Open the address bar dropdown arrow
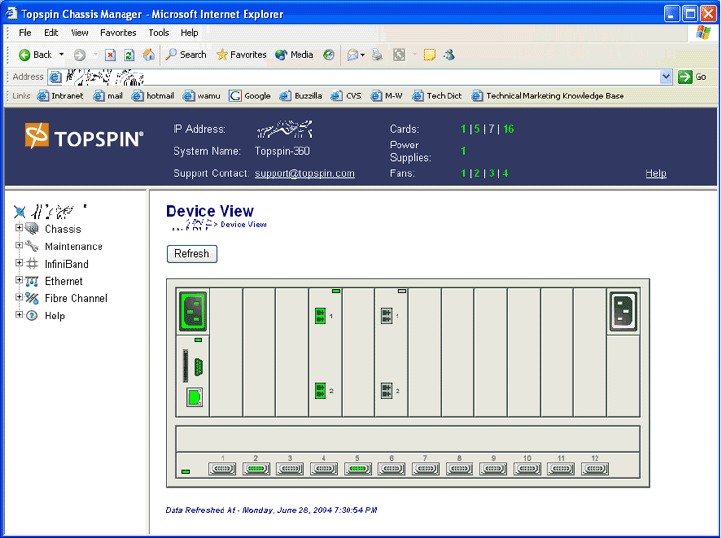This screenshot has width=721, height=538. point(666,77)
